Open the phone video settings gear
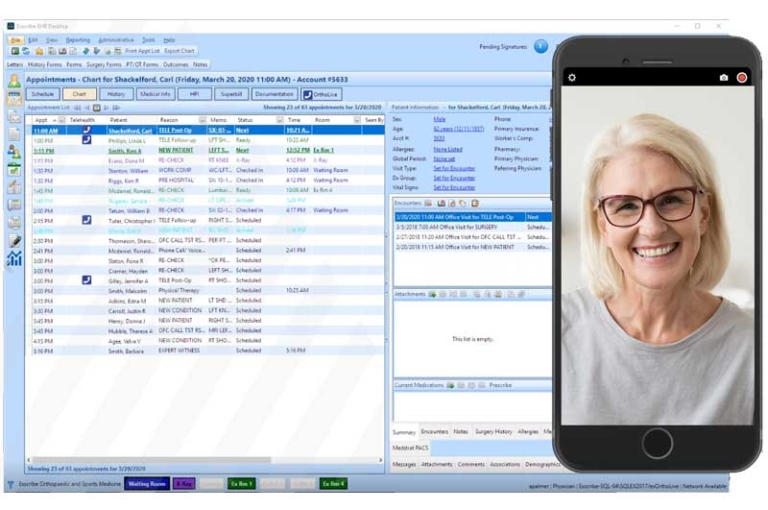The width and height of the screenshot is (768, 510). pyautogui.click(x=572, y=77)
